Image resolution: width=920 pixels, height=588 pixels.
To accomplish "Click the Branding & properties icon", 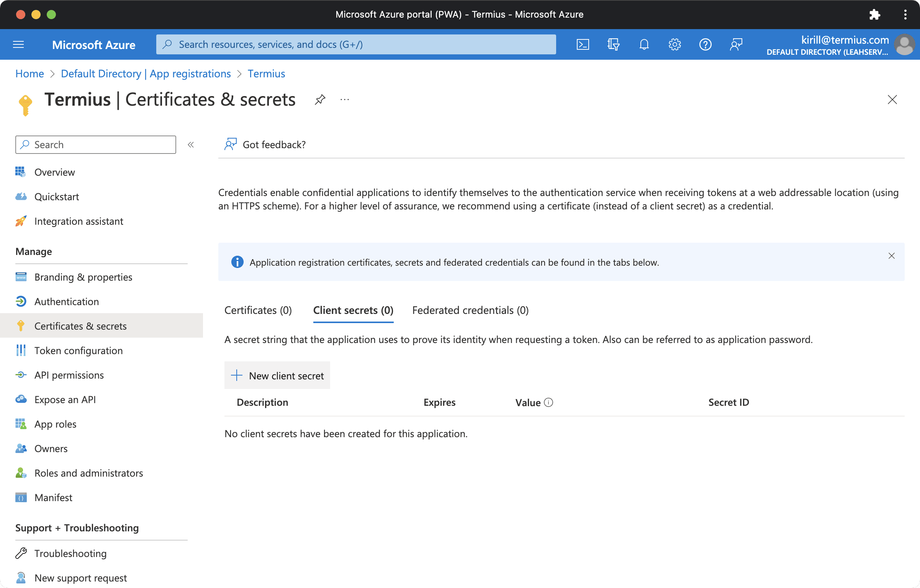I will click(x=21, y=277).
